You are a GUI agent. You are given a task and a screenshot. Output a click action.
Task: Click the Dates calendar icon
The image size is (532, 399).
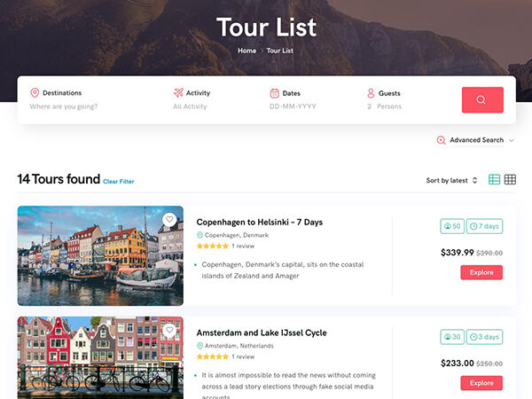coord(275,93)
